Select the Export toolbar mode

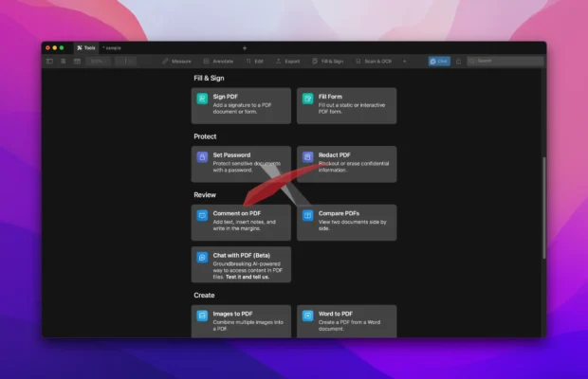(287, 61)
